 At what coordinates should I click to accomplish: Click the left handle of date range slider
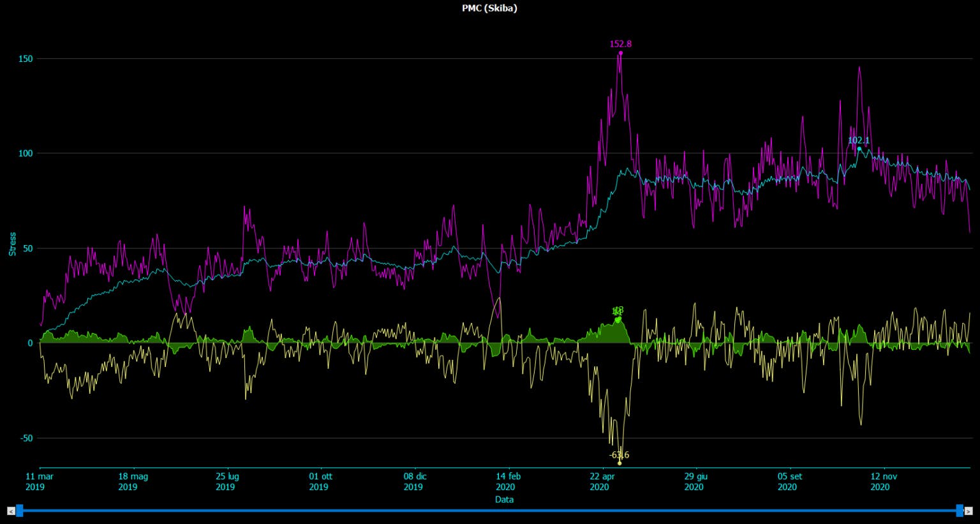(x=20, y=510)
